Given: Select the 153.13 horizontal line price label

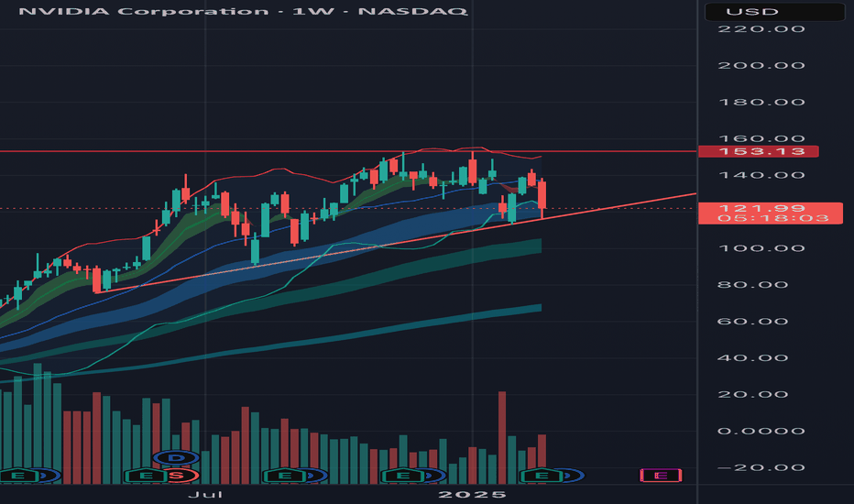Looking at the screenshot, I should 758,151.
